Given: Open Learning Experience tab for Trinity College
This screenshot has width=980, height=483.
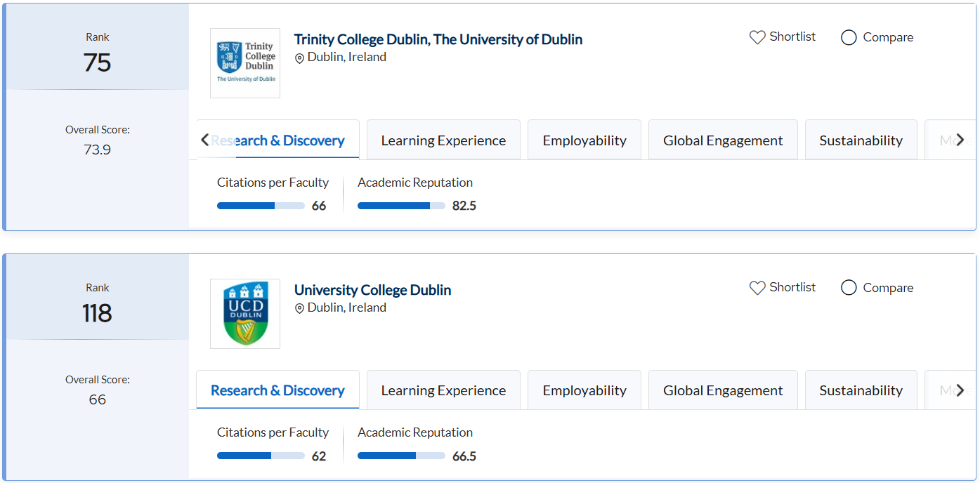Looking at the screenshot, I should tap(443, 140).
